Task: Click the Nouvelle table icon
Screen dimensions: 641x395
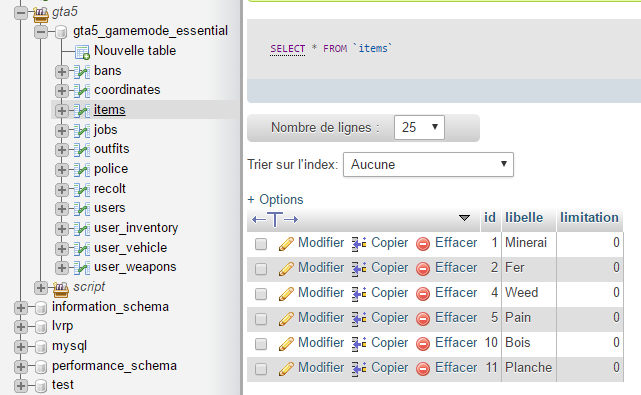Action: 82,52
